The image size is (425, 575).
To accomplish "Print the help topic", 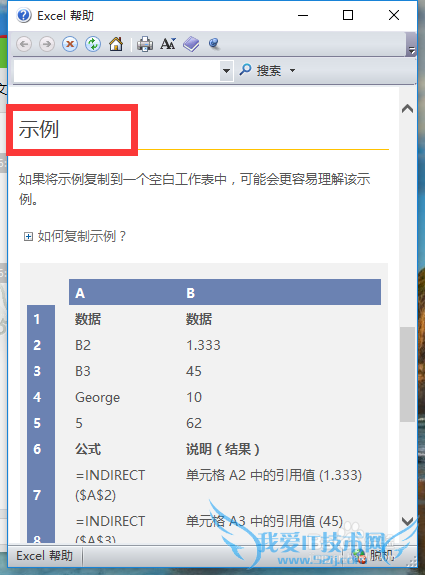I will [145, 44].
